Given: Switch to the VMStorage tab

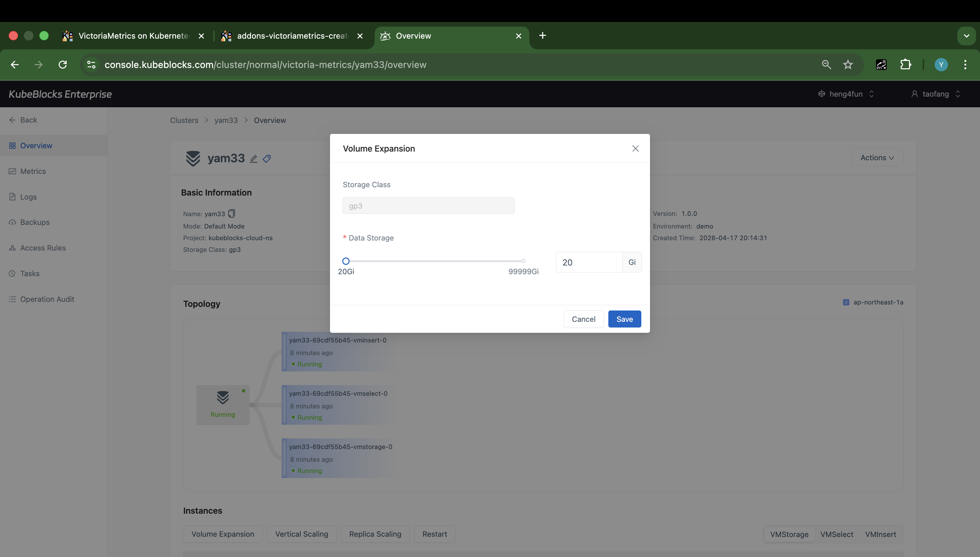Looking at the screenshot, I should 789,534.
